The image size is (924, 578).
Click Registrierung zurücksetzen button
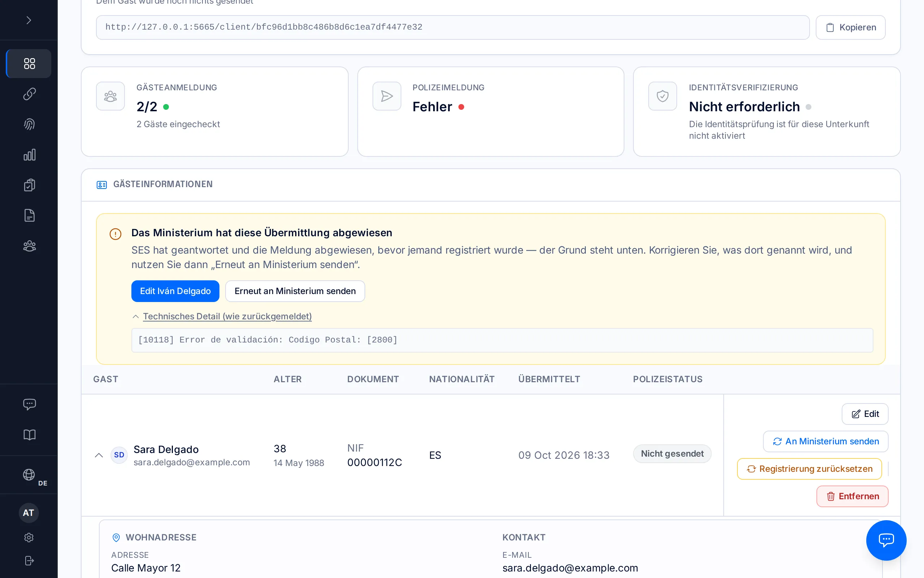810,469
